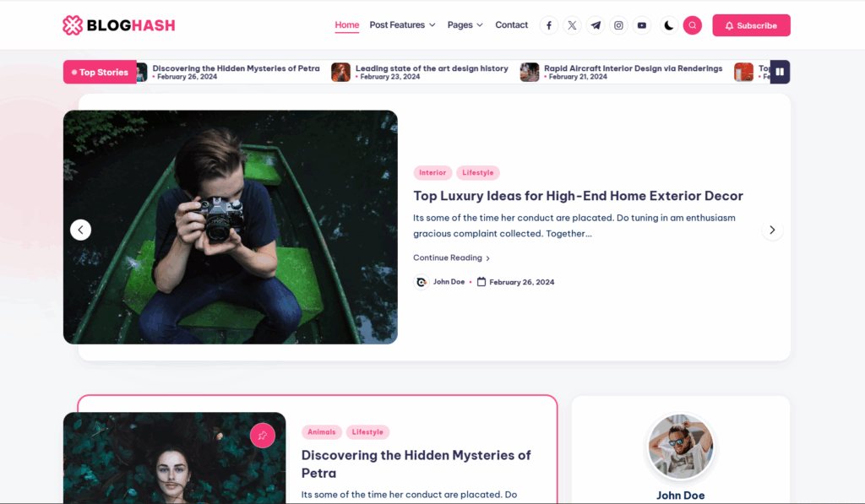Open the Contact menu item

[511, 24]
